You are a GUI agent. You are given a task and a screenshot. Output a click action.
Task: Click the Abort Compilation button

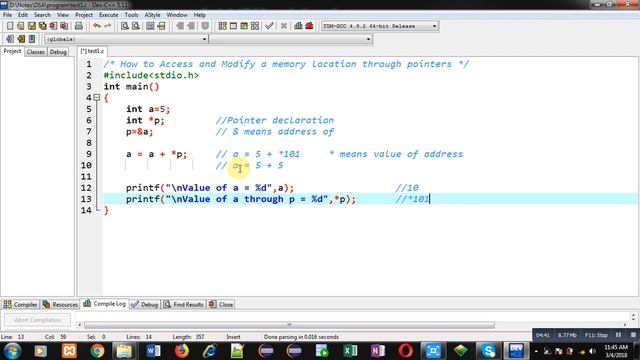pyautogui.click(x=38, y=320)
